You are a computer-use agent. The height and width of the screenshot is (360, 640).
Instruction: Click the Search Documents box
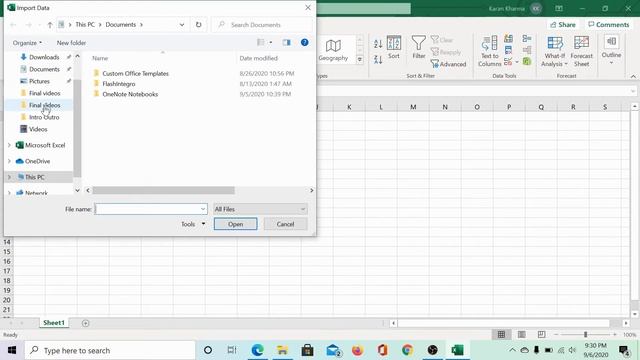(x=262, y=25)
